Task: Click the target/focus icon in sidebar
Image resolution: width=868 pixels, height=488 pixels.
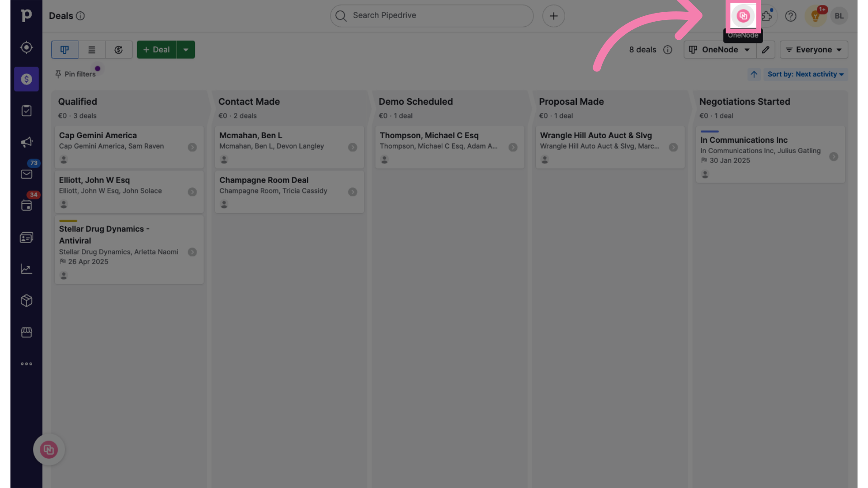Action: point(26,47)
